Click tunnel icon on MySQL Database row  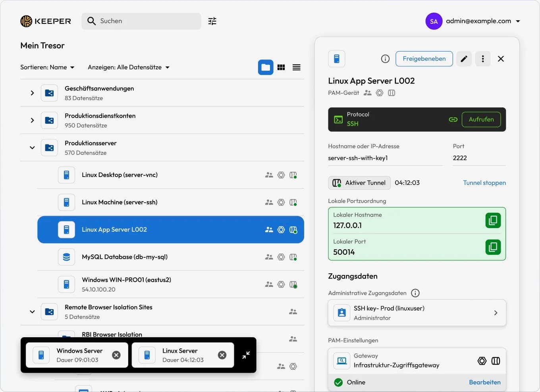[293, 257]
